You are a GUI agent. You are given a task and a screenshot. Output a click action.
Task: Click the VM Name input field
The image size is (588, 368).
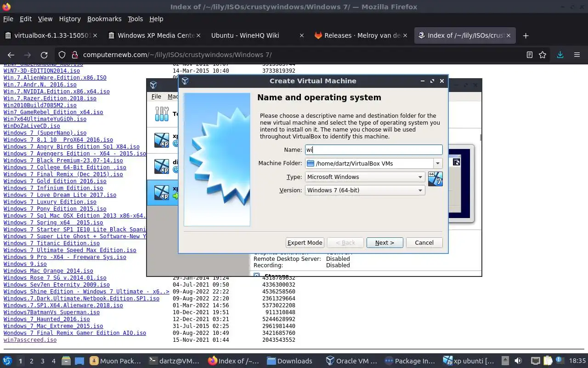coord(373,149)
